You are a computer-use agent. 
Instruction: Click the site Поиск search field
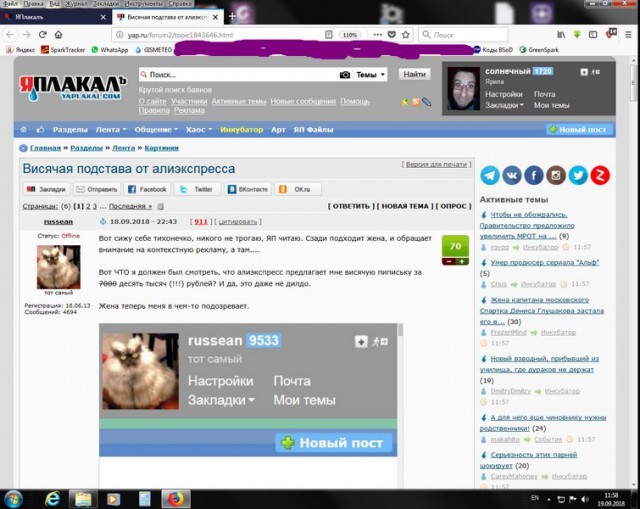[239, 75]
